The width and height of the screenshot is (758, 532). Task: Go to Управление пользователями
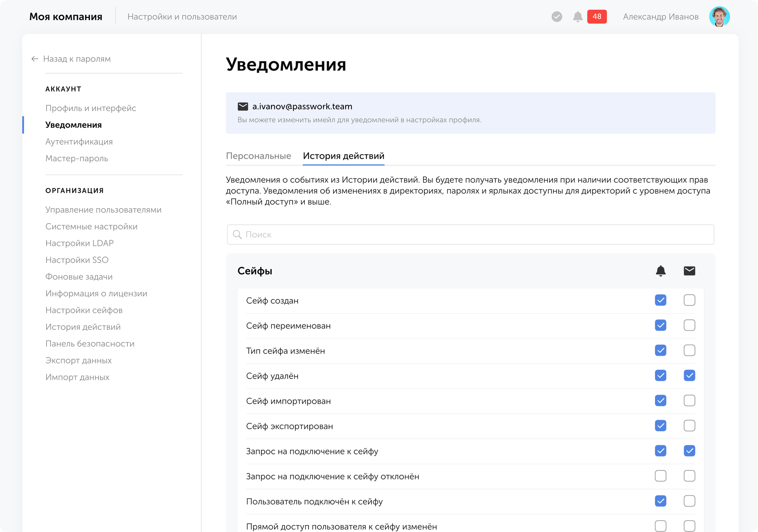pos(103,210)
